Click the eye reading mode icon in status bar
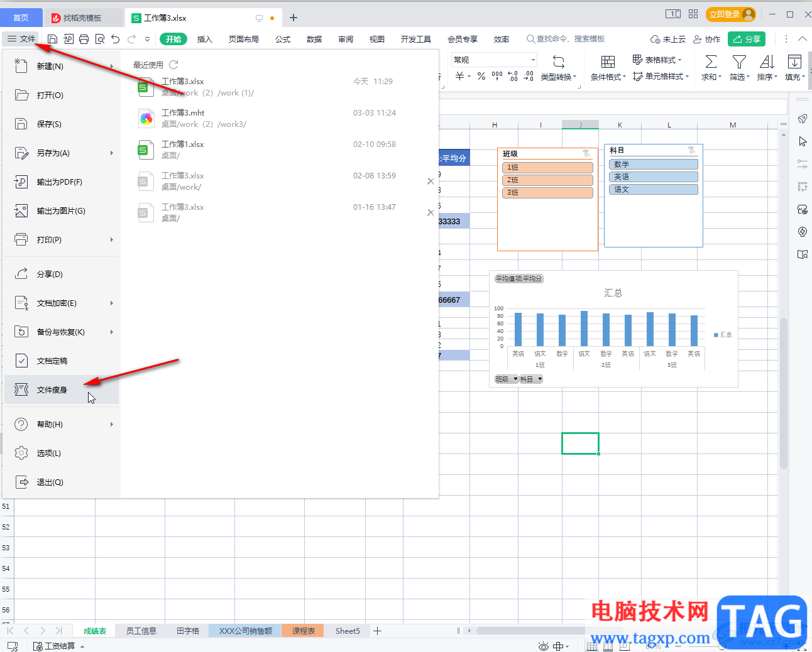This screenshot has width=812, height=652. coord(544,646)
